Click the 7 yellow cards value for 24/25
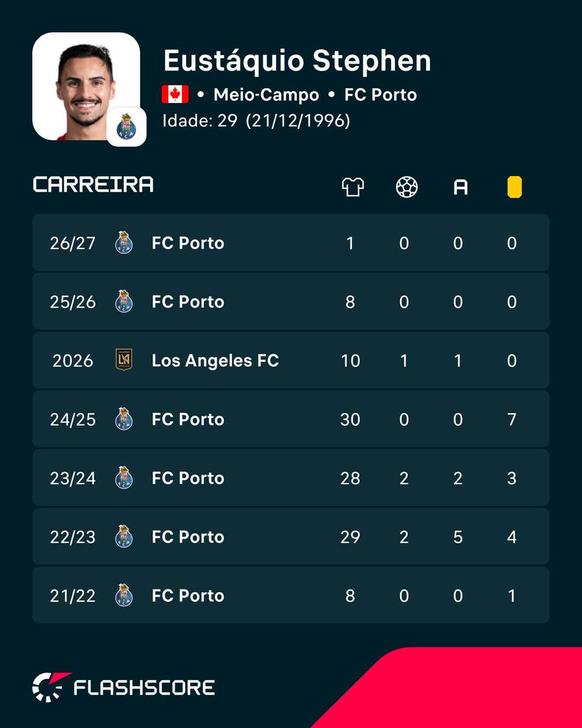The height and width of the screenshot is (728, 582). tap(512, 419)
